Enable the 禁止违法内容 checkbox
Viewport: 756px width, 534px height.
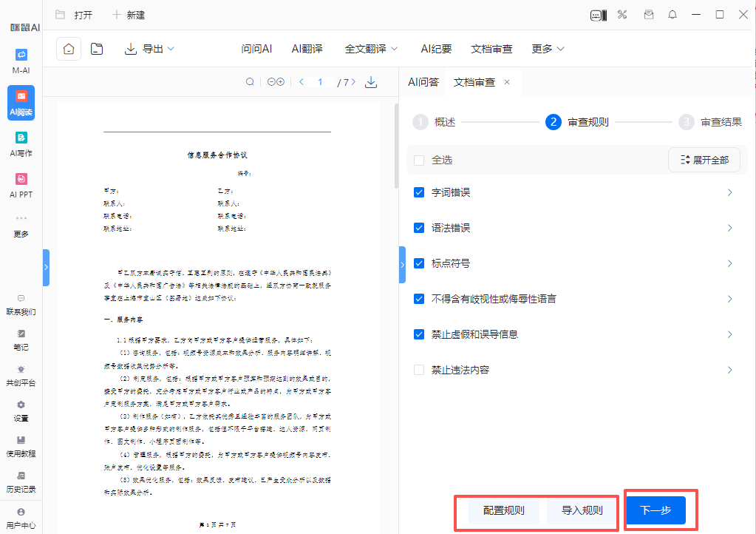click(x=420, y=370)
